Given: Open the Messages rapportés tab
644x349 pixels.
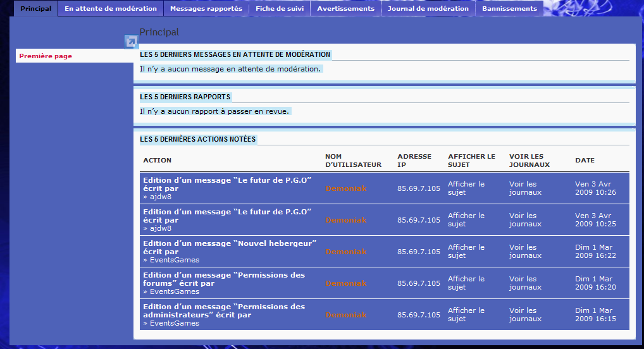Looking at the screenshot, I should pos(206,9).
